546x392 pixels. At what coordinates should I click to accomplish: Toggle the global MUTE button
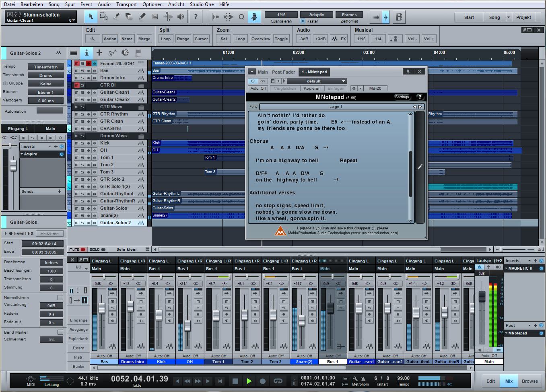coord(77,250)
